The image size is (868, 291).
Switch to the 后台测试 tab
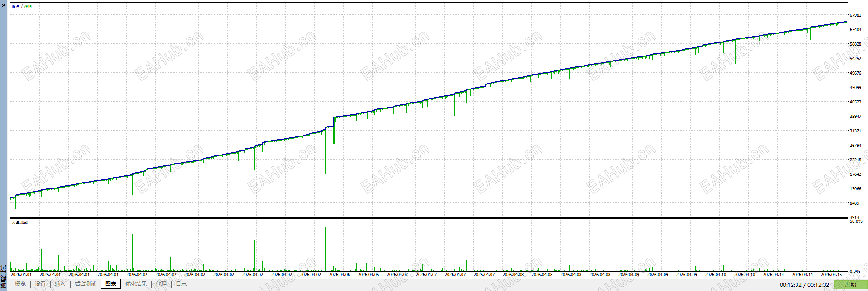point(85,284)
